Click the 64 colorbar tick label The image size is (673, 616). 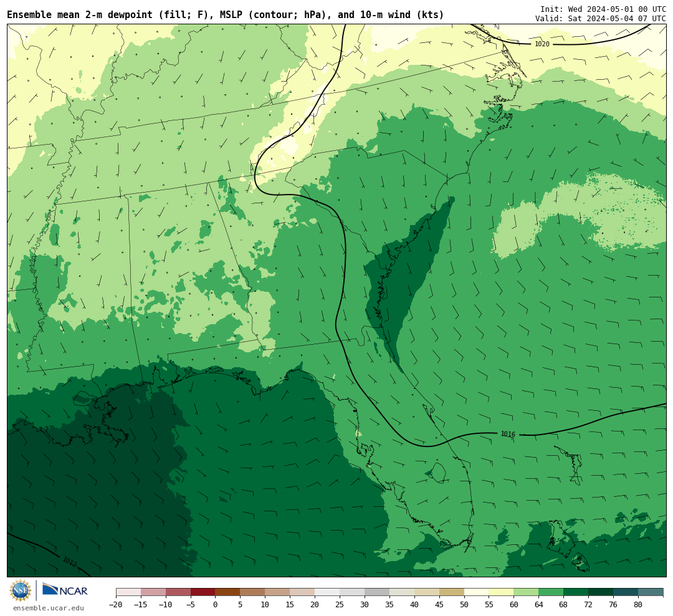tap(538, 604)
